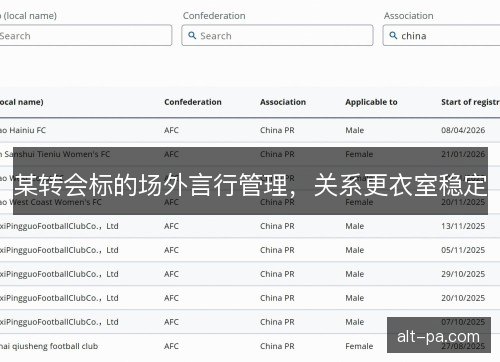
Task: Click Male in the Hainiu FC row
Action: point(355,130)
